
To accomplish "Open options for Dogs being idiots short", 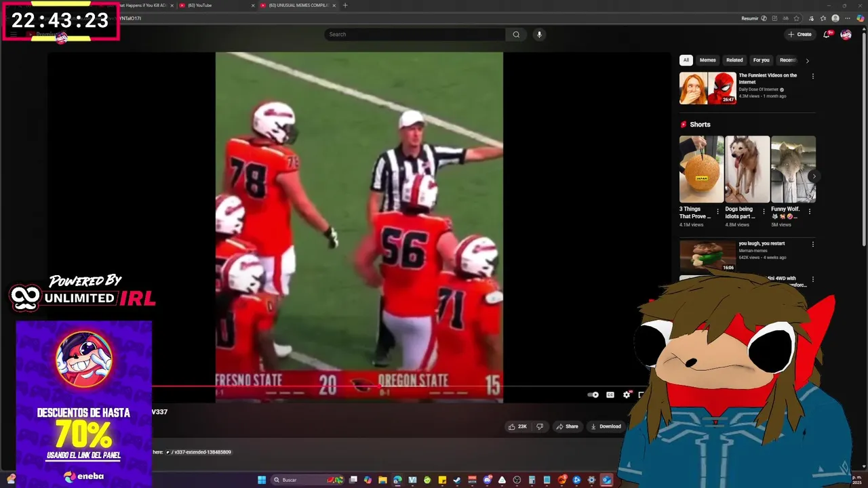I will [764, 211].
